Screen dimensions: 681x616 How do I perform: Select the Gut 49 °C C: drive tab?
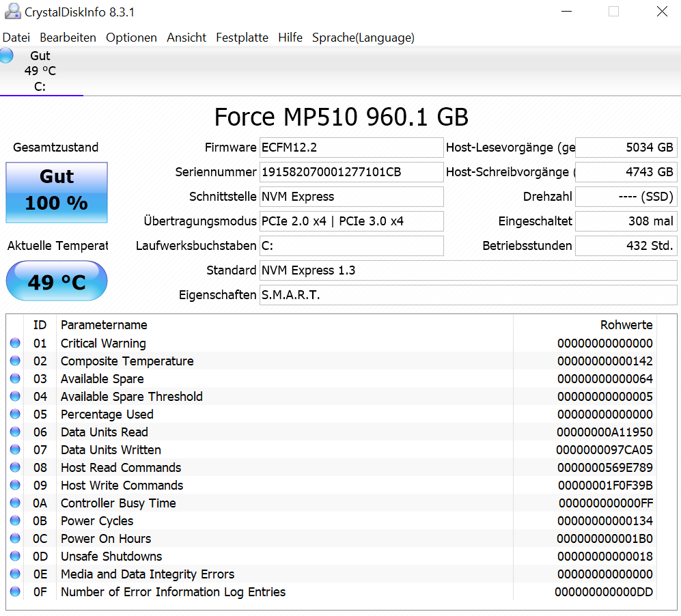pos(41,71)
